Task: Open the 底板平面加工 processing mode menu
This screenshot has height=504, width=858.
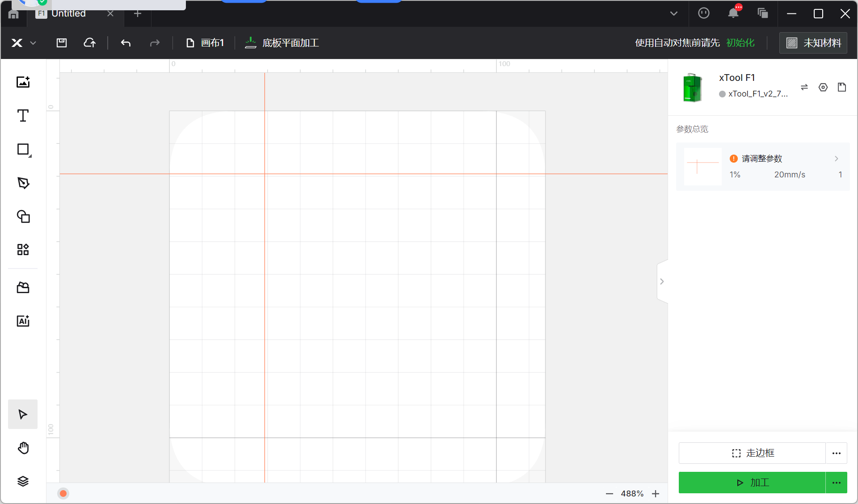Action: point(282,43)
